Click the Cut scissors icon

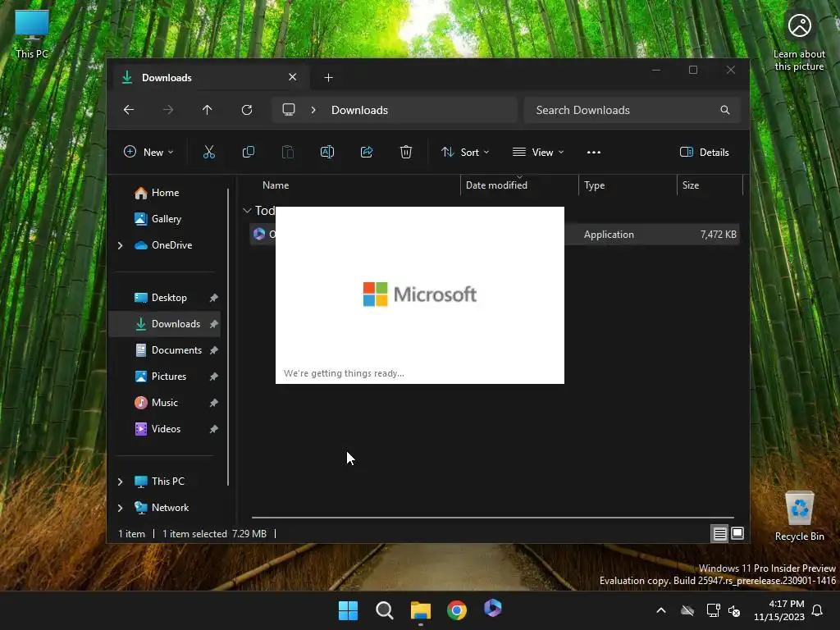point(209,152)
